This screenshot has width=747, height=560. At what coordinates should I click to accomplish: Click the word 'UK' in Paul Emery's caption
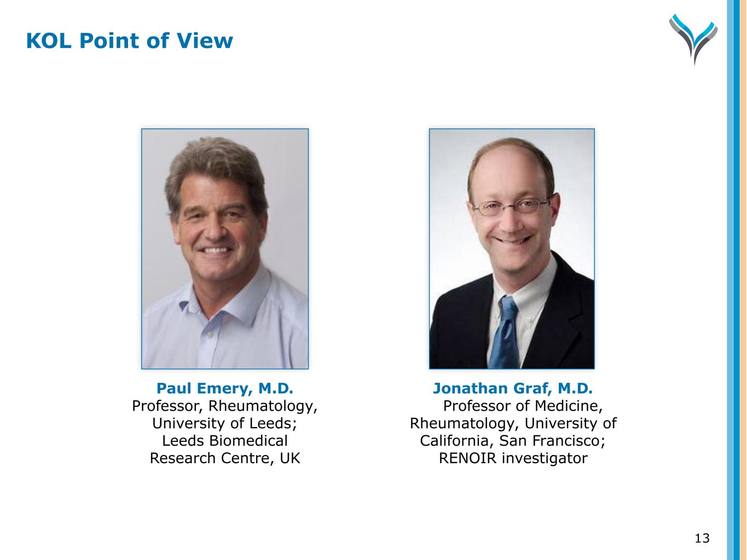[x=289, y=458]
